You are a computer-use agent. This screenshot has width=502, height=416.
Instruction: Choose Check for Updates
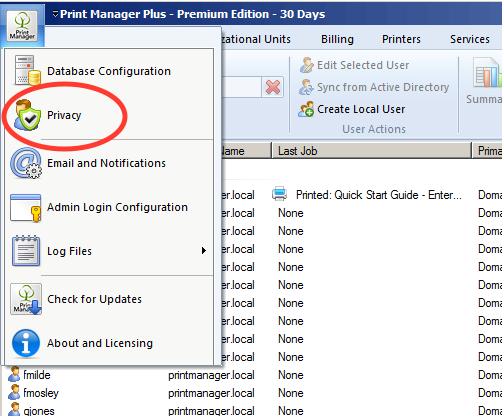tap(109, 299)
